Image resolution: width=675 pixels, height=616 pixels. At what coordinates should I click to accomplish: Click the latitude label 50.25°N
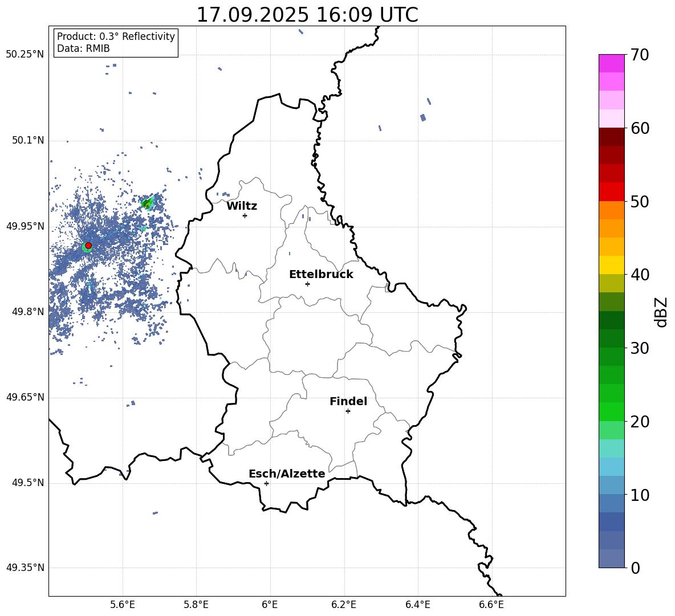pos(25,55)
